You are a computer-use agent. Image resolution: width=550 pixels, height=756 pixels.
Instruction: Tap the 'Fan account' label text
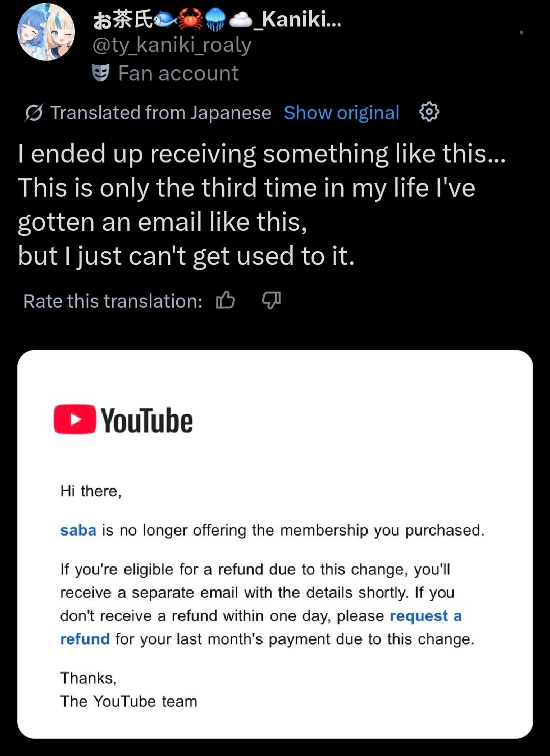click(x=178, y=73)
